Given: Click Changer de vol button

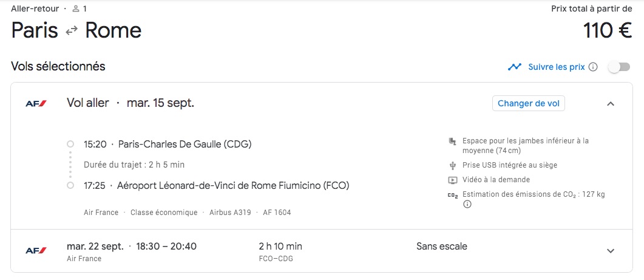Looking at the screenshot, I should click(529, 104).
